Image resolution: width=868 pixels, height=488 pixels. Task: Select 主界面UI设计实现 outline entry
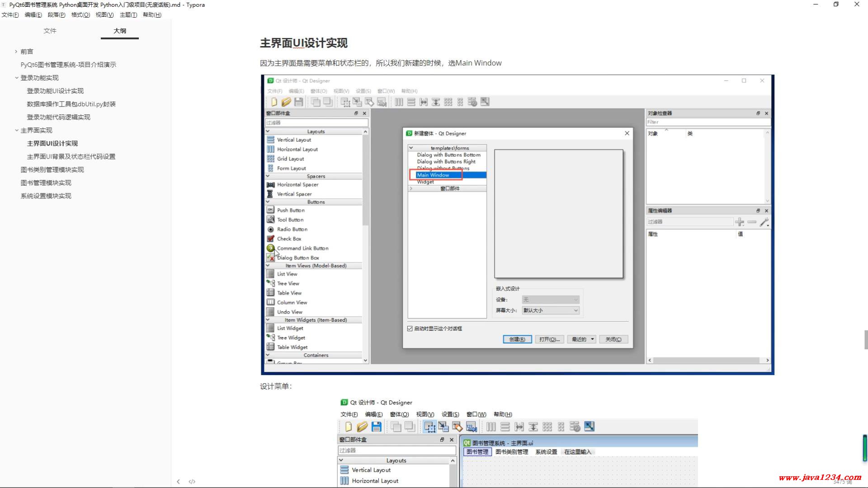pyautogui.click(x=52, y=143)
